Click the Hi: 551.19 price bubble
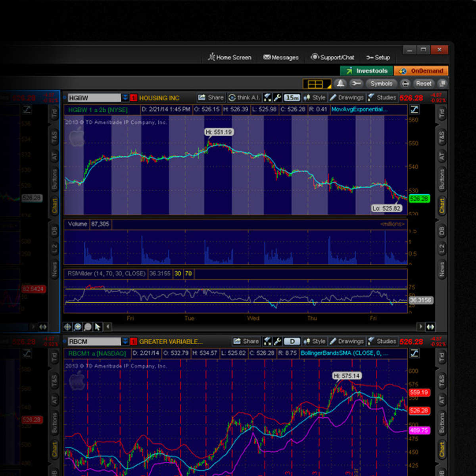476x476 pixels. tap(219, 132)
